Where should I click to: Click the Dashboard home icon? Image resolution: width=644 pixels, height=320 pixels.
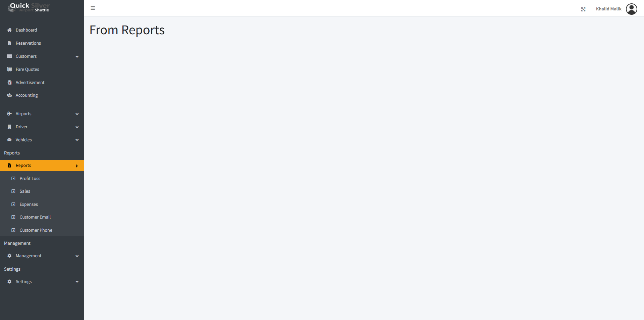(x=9, y=30)
